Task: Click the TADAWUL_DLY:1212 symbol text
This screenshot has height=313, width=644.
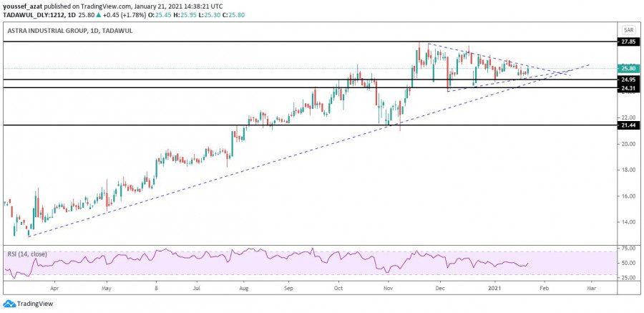Action: [x=29, y=14]
